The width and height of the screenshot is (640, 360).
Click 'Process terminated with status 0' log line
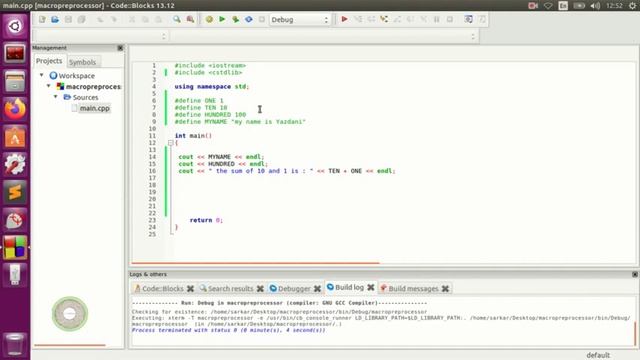pos(229,330)
